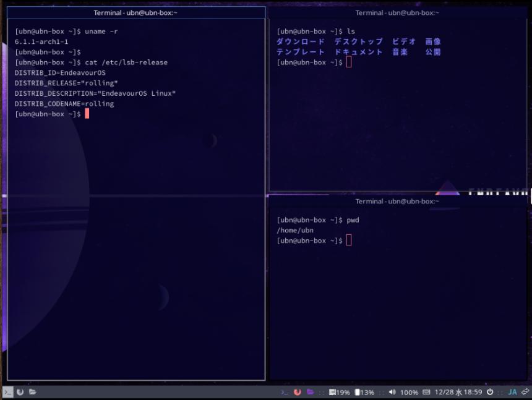This screenshot has width=532, height=400.
Task: Click the JA input method indicator
Action: 512,392
